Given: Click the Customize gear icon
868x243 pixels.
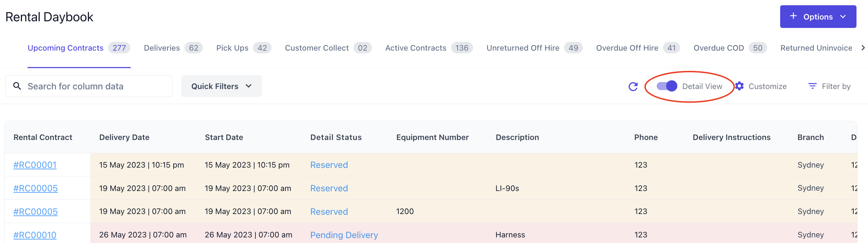Looking at the screenshot, I should tap(740, 86).
